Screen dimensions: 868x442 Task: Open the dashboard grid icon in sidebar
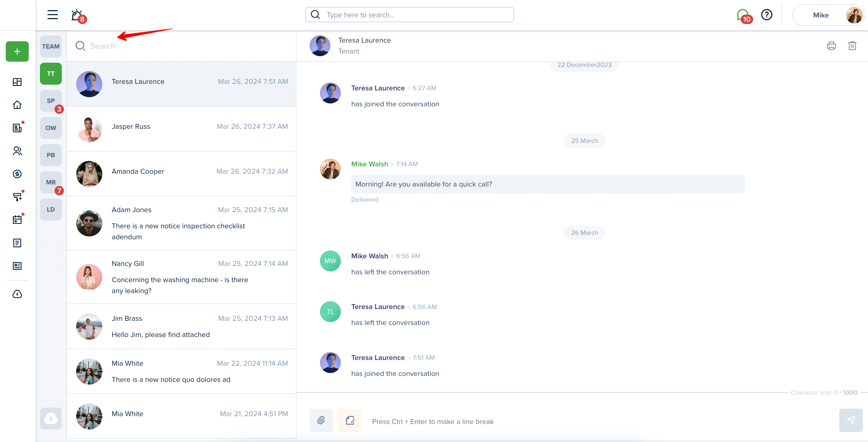(17, 82)
